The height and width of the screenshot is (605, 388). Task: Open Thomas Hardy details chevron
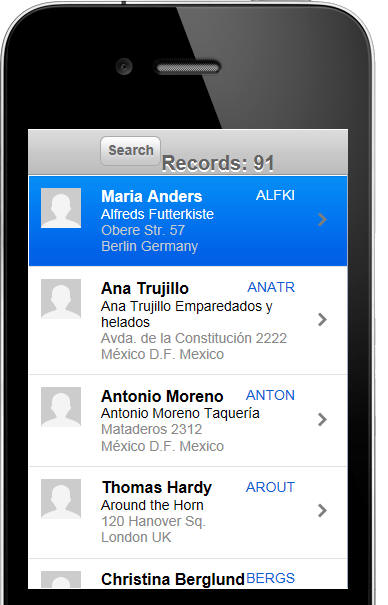[322, 510]
